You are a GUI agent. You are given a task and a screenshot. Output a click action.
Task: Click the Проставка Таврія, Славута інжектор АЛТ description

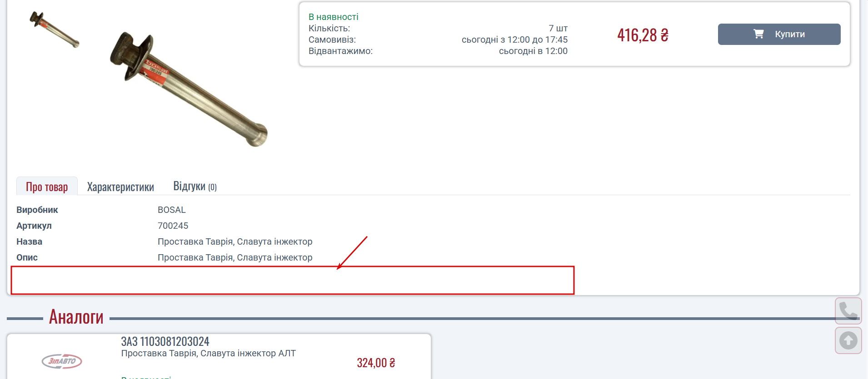click(208, 353)
